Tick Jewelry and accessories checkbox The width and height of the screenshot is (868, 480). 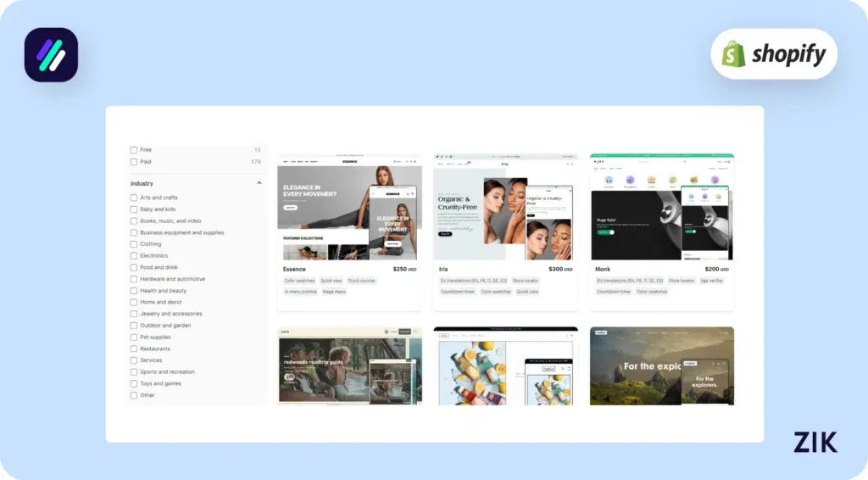tap(133, 314)
